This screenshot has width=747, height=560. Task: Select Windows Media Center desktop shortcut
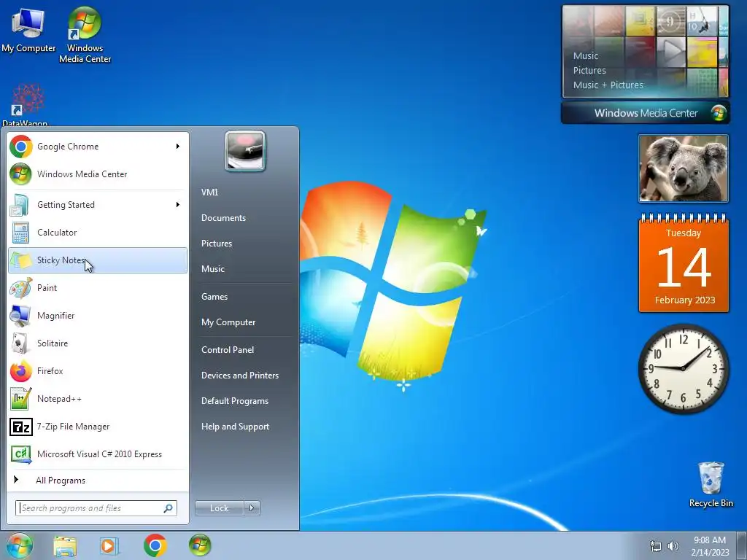point(85,36)
